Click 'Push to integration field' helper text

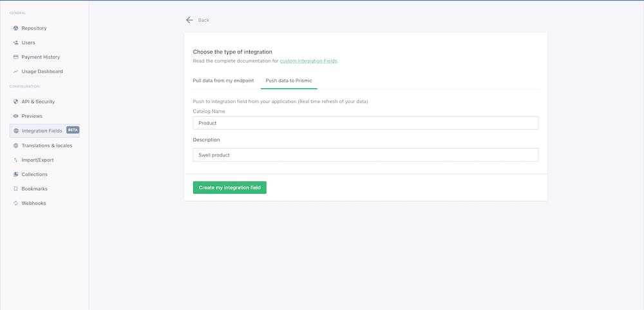click(x=281, y=102)
